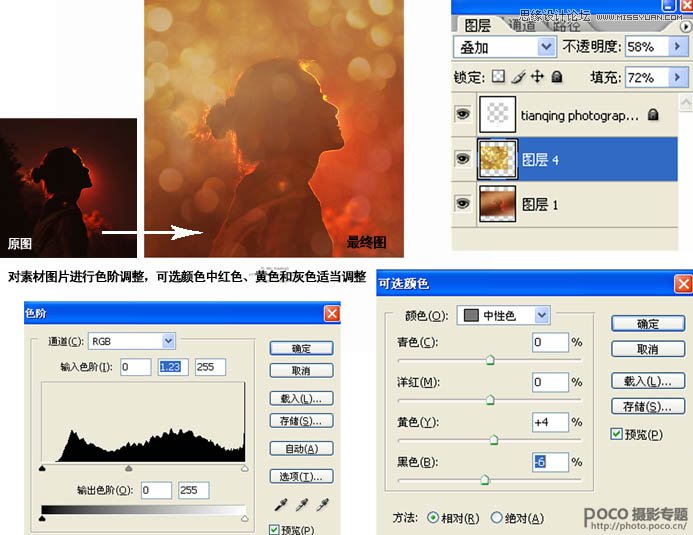Click the 洋红 magenta slider handle
The width and height of the screenshot is (693, 535).
[490, 400]
